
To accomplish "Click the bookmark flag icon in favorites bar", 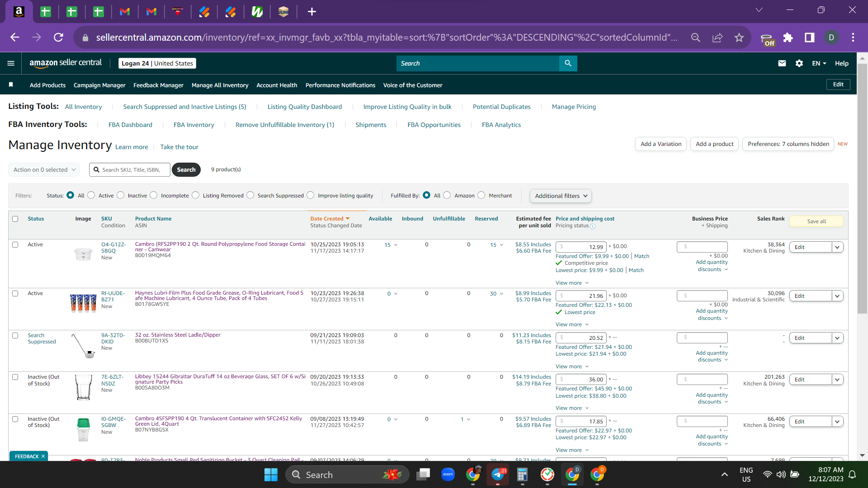I will 11,84.
